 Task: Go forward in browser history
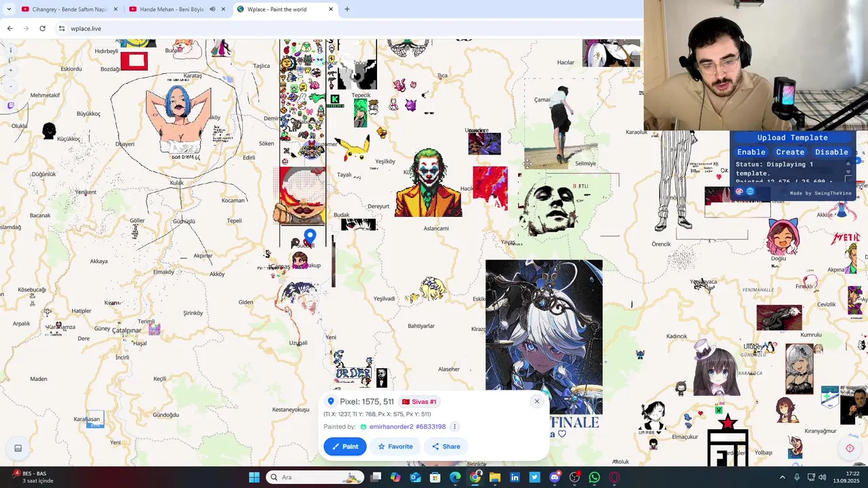[26, 28]
